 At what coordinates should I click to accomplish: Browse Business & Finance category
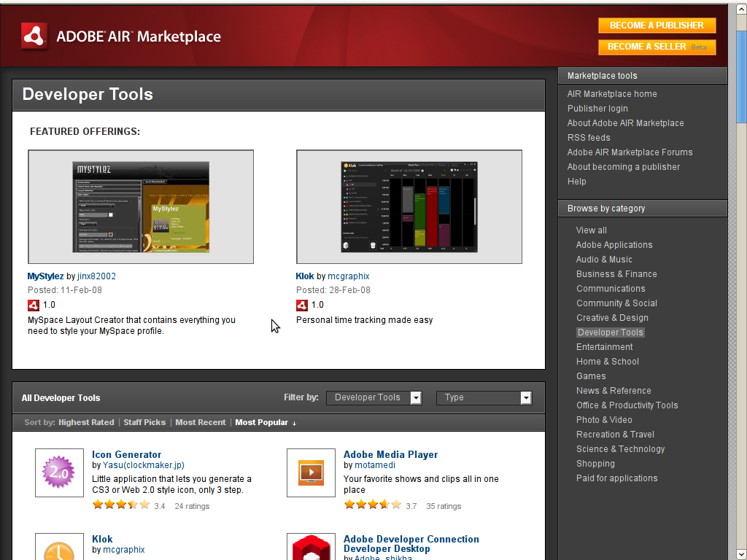click(x=616, y=274)
